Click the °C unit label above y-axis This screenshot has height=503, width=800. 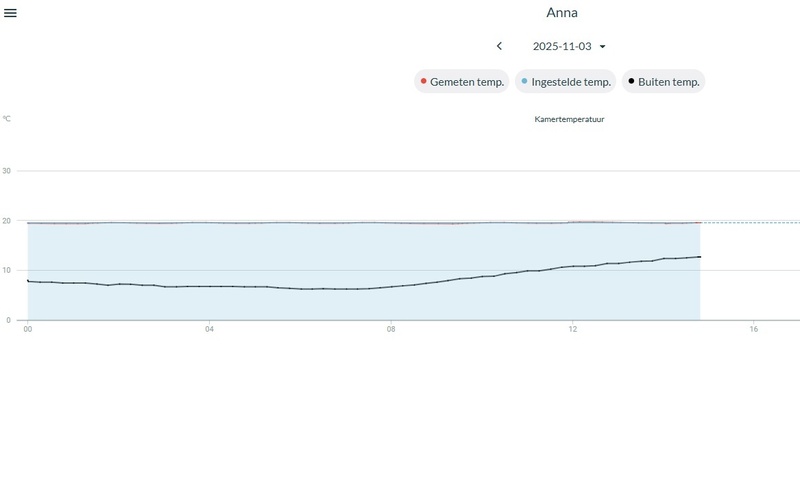click(6, 119)
